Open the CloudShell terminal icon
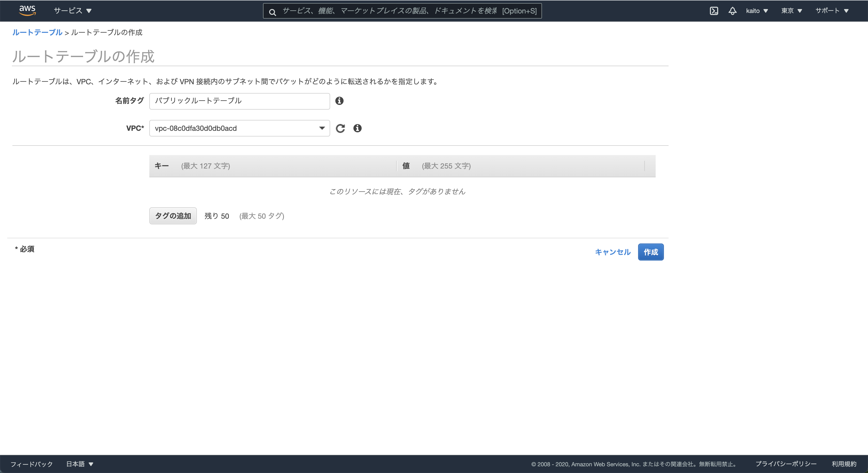Screen dimensions: 868x473 pos(714,11)
